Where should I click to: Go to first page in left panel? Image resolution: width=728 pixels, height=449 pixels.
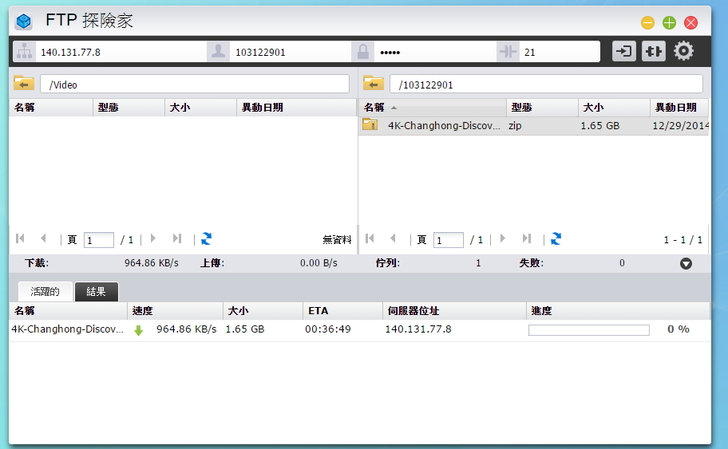click(20, 239)
